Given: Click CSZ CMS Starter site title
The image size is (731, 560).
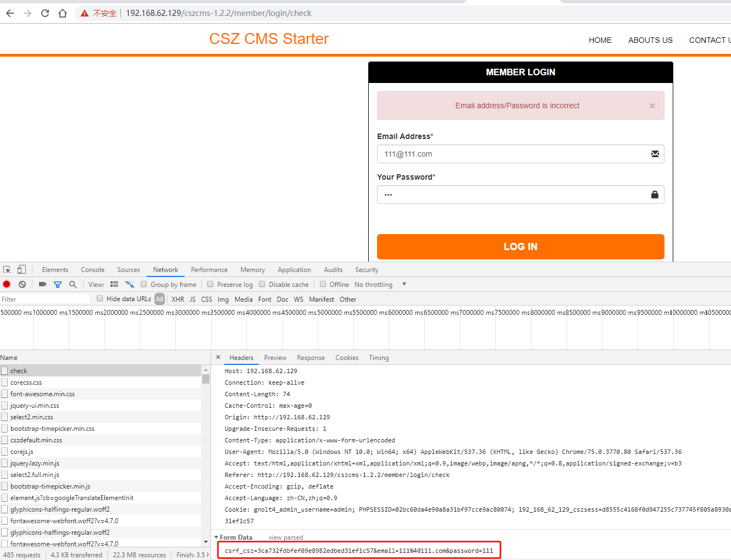Looking at the screenshot, I should coord(269,38).
